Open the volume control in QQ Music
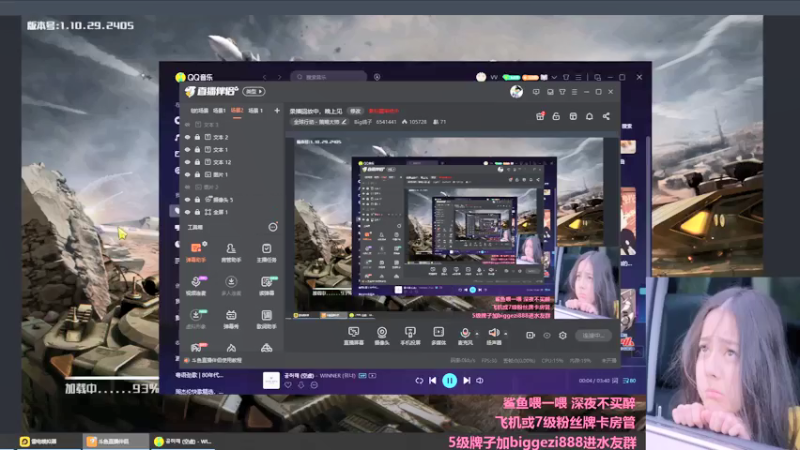Image resolution: width=800 pixels, height=450 pixels. (480, 381)
